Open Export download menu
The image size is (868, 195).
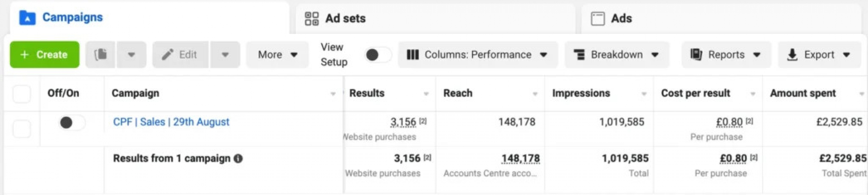click(x=819, y=55)
